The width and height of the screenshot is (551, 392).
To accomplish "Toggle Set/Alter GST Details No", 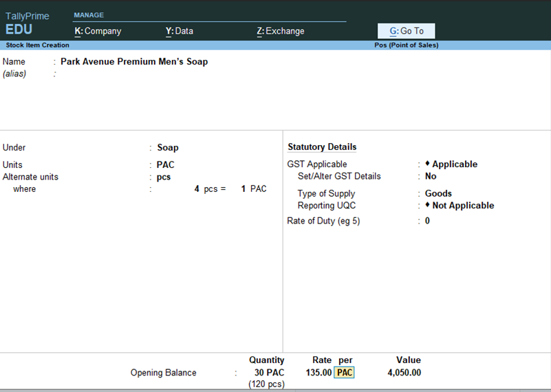I will point(431,176).
